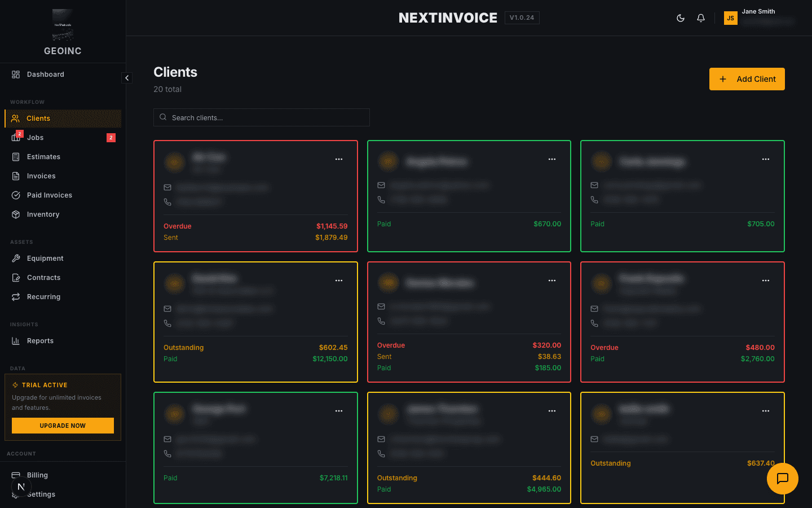The height and width of the screenshot is (508, 812).
Task: Click Add Client button
Action: click(x=747, y=79)
